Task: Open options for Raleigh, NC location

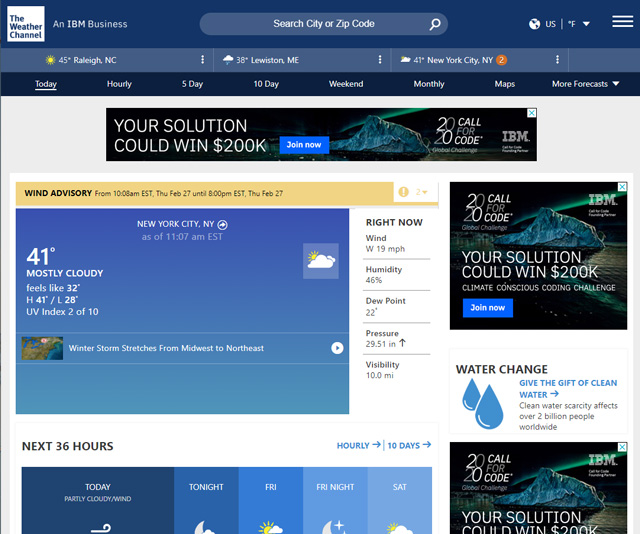Action: coord(202,60)
